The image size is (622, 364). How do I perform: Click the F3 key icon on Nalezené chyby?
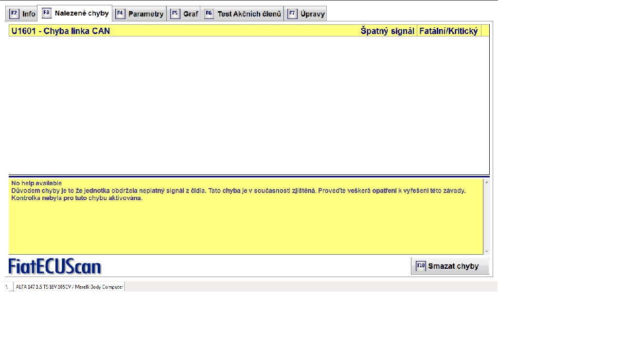[x=47, y=13]
